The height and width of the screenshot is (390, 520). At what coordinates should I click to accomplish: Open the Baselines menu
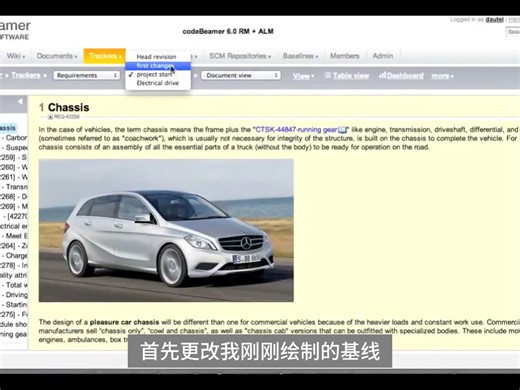(300, 56)
